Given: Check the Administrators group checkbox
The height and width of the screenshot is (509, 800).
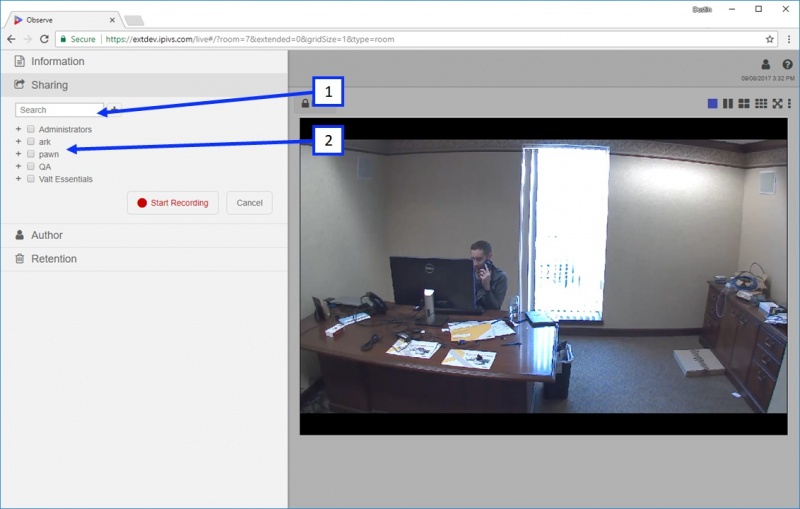Looking at the screenshot, I should click(x=31, y=129).
